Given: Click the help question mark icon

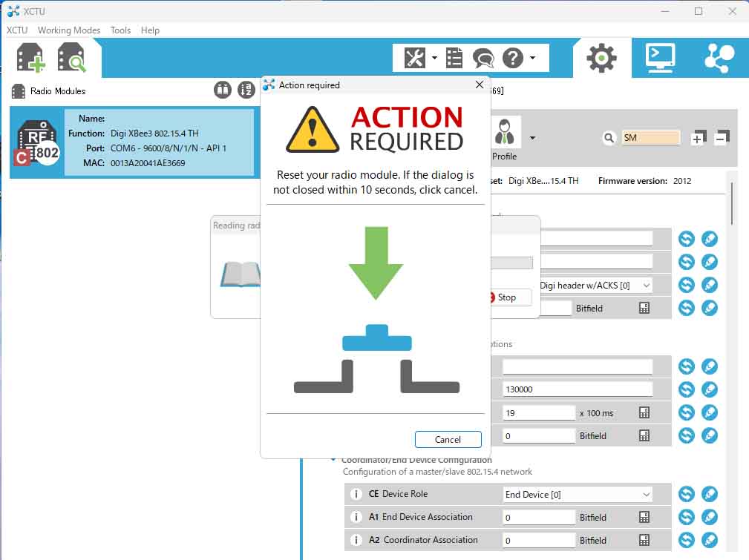Looking at the screenshot, I should click(x=513, y=59).
